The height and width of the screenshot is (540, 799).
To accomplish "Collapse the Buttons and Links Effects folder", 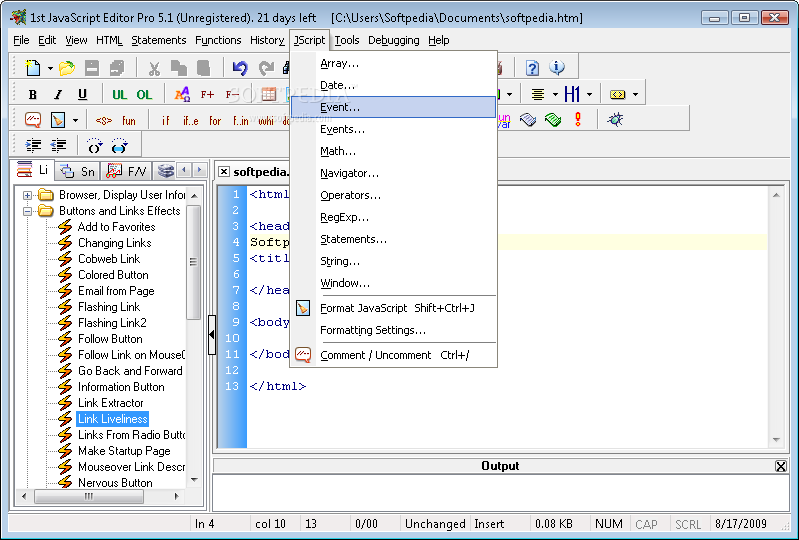I will coord(28,211).
